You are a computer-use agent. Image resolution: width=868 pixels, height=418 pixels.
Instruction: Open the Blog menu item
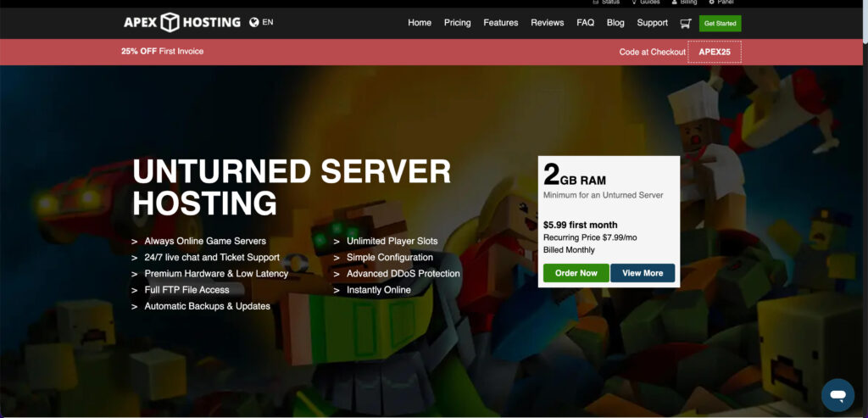[615, 23]
